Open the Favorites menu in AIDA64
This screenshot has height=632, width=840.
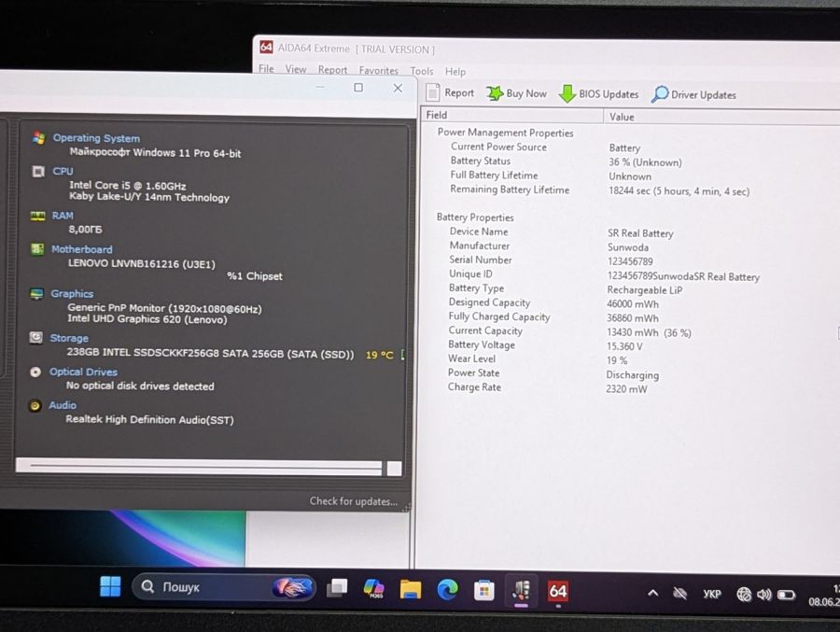pos(379,70)
